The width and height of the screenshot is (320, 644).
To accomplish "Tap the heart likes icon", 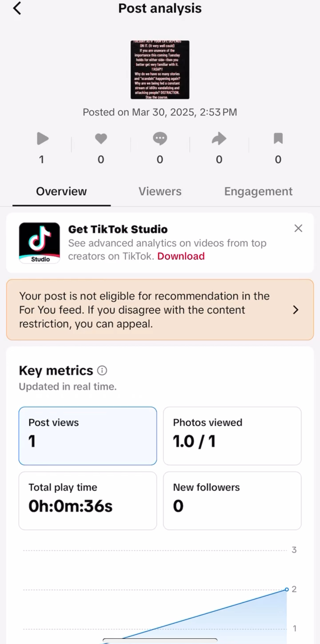I will coord(101,139).
